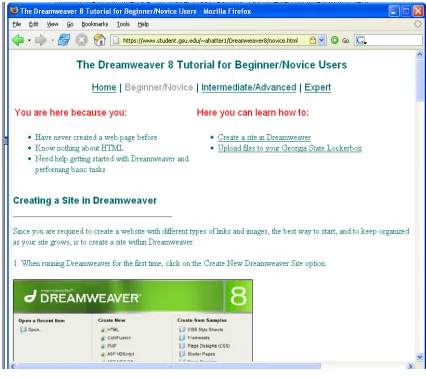
Task: Click the green Go button icon
Action: [335, 40]
